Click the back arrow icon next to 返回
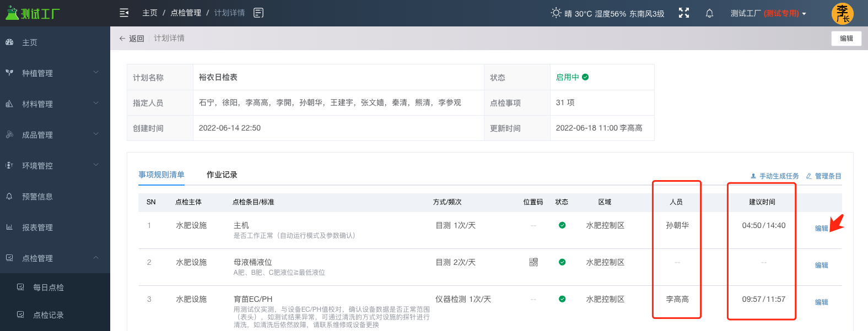 coord(122,39)
